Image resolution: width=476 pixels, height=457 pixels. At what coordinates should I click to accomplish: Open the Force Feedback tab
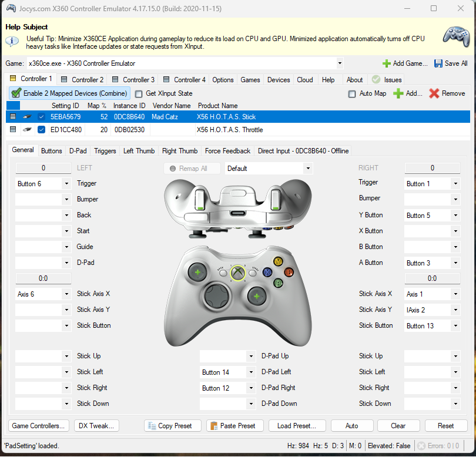[x=227, y=151]
